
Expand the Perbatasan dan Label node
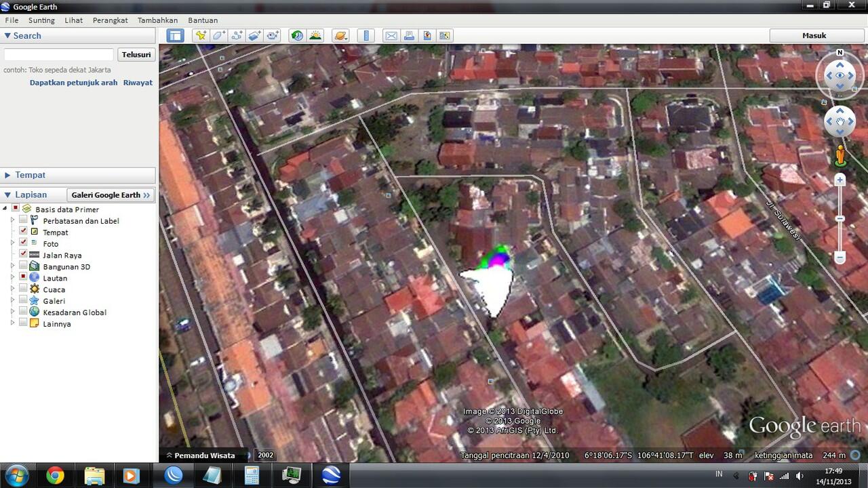coord(12,220)
